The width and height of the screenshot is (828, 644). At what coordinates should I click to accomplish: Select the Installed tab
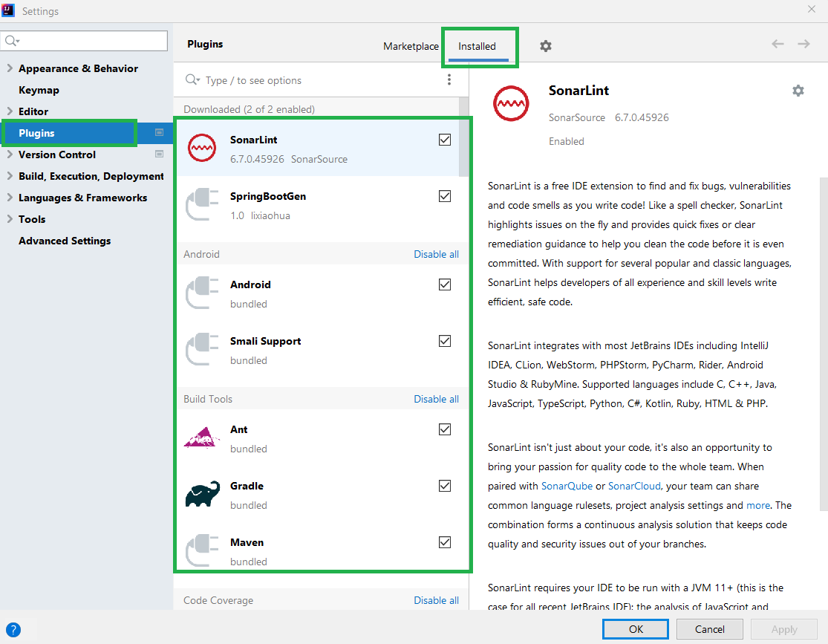tap(477, 46)
